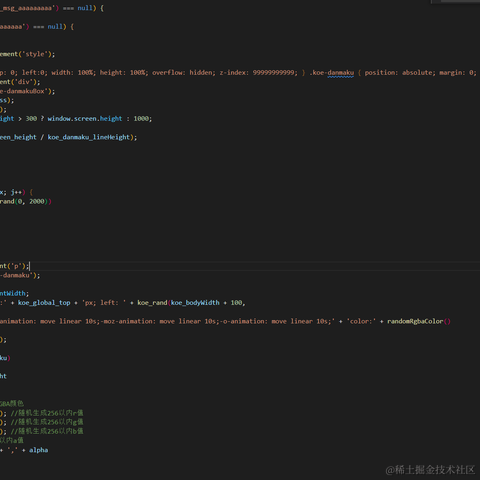Click the comment ending with 'b值'

[47, 431]
